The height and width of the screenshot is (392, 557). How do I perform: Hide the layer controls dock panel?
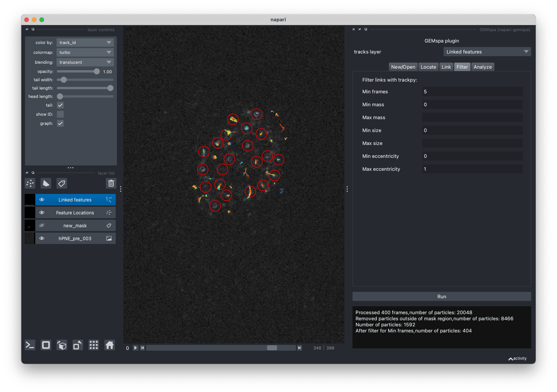(27, 29)
